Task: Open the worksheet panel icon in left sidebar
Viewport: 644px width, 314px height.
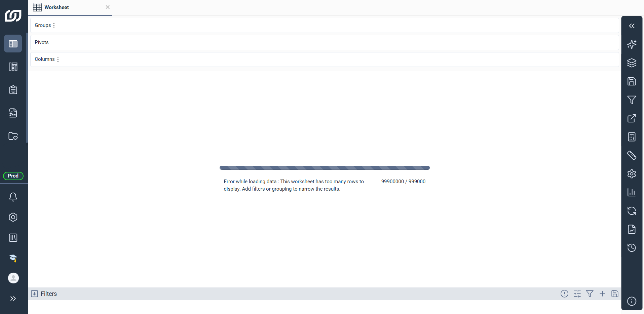Action: coord(13,44)
